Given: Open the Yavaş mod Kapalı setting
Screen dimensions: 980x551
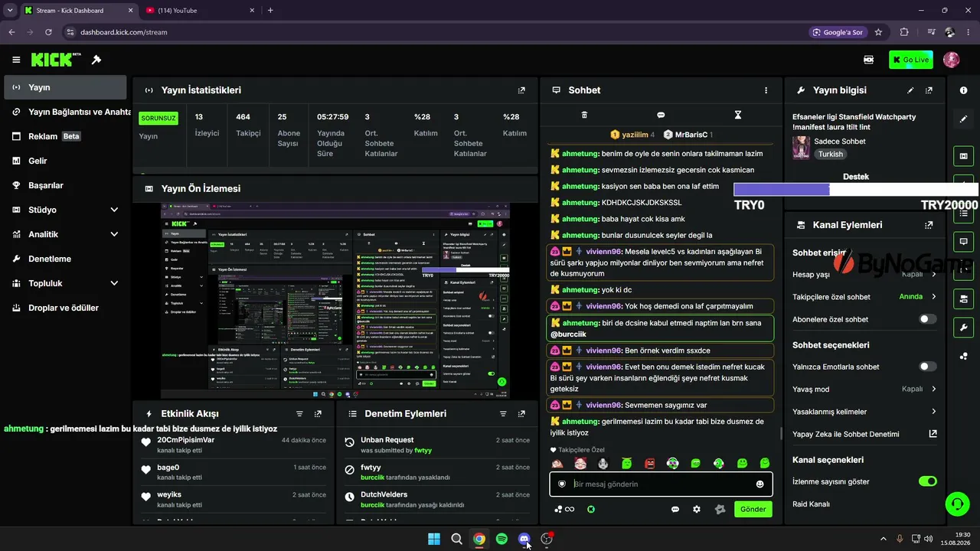Looking at the screenshot, I should tap(919, 389).
